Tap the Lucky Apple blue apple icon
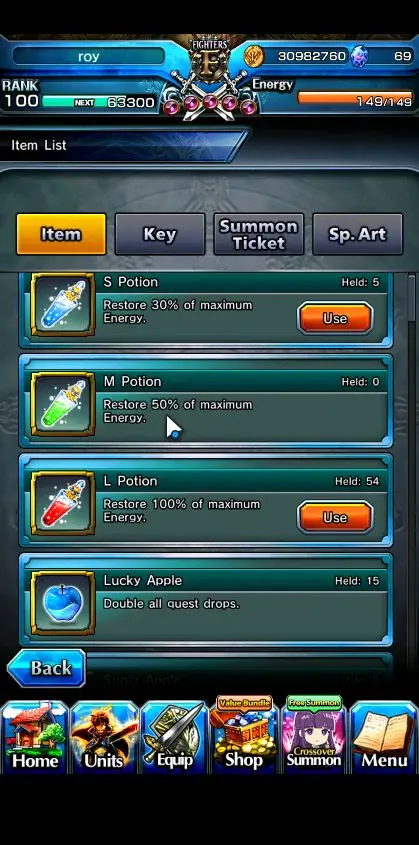The height and width of the screenshot is (845, 419). tap(63, 603)
